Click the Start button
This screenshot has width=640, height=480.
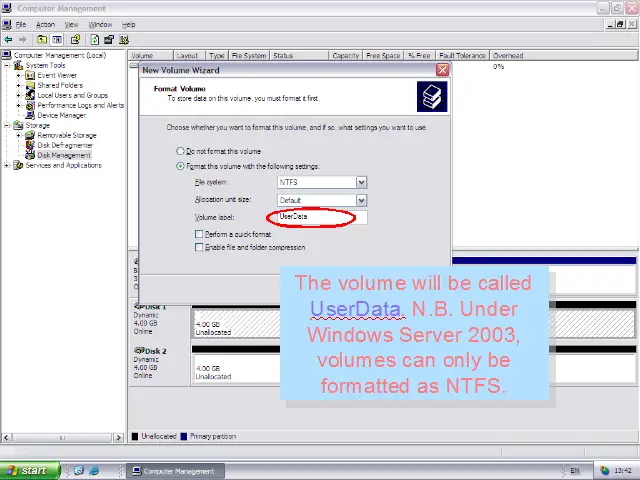pos(29,471)
